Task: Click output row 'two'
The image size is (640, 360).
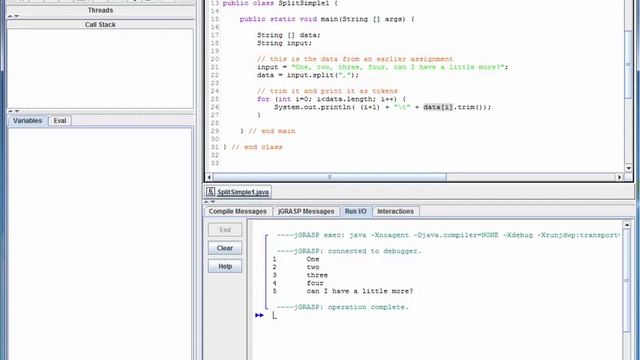Action: pos(313,267)
